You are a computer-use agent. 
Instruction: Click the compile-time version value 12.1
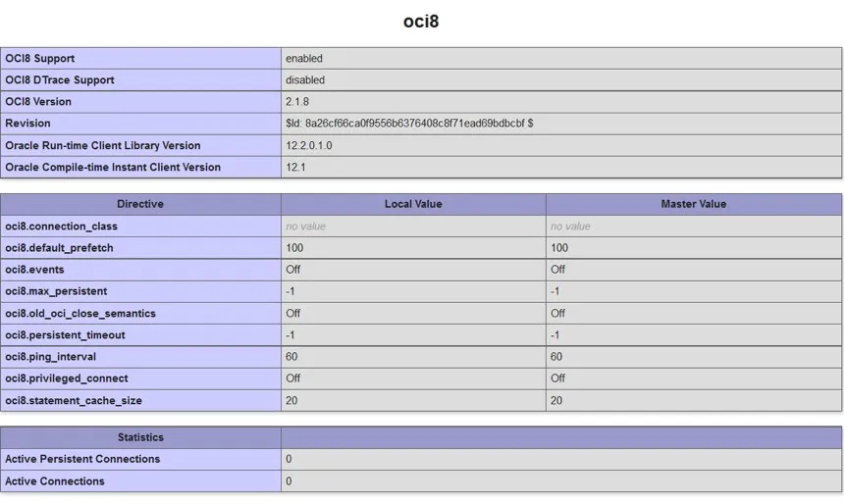click(x=295, y=168)
